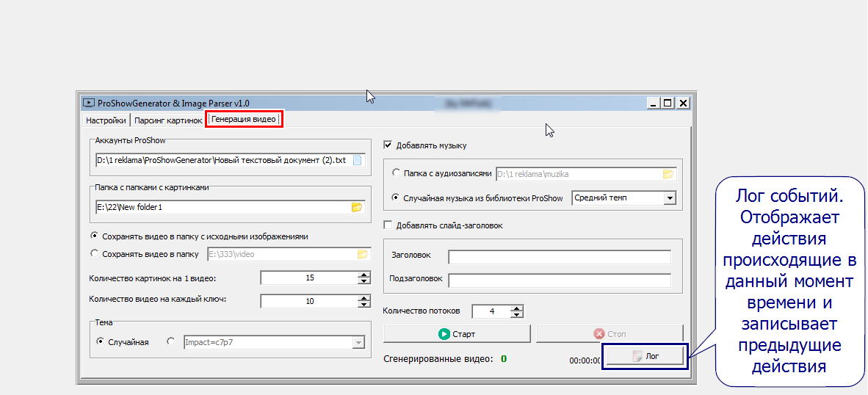The image size is (868, 395).
Task: Expand the Средний темп tempo dropdown
Action: [670, 198]
